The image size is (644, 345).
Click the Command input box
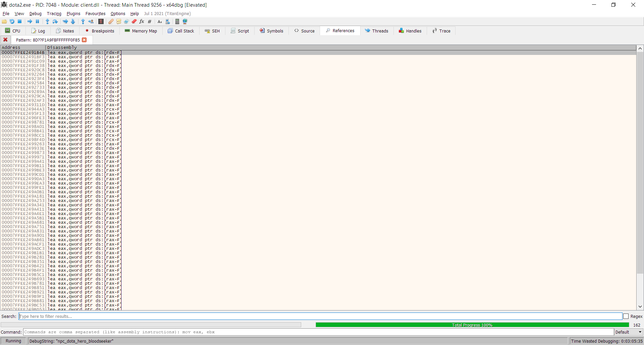[318, 332]
